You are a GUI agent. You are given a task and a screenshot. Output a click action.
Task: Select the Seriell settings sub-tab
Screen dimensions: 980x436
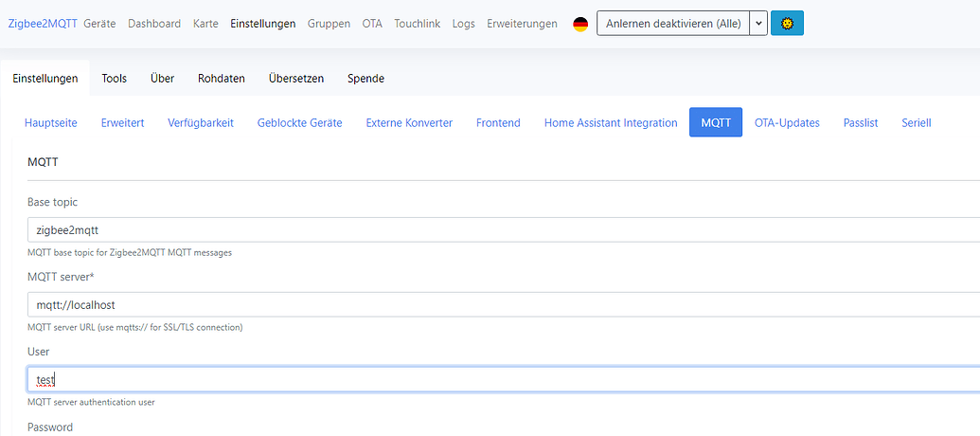pos(916,123)
